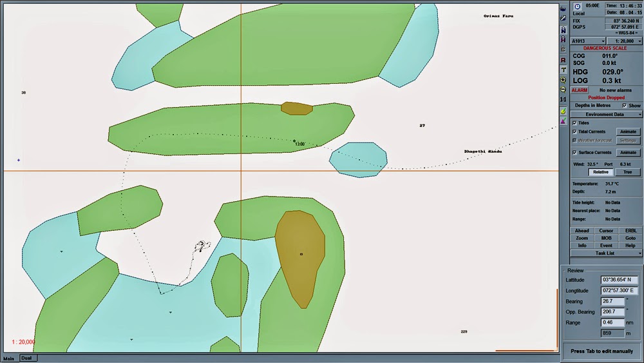Click the MOB button
This screenshot has height=363, width=644.
click(606, 238)
